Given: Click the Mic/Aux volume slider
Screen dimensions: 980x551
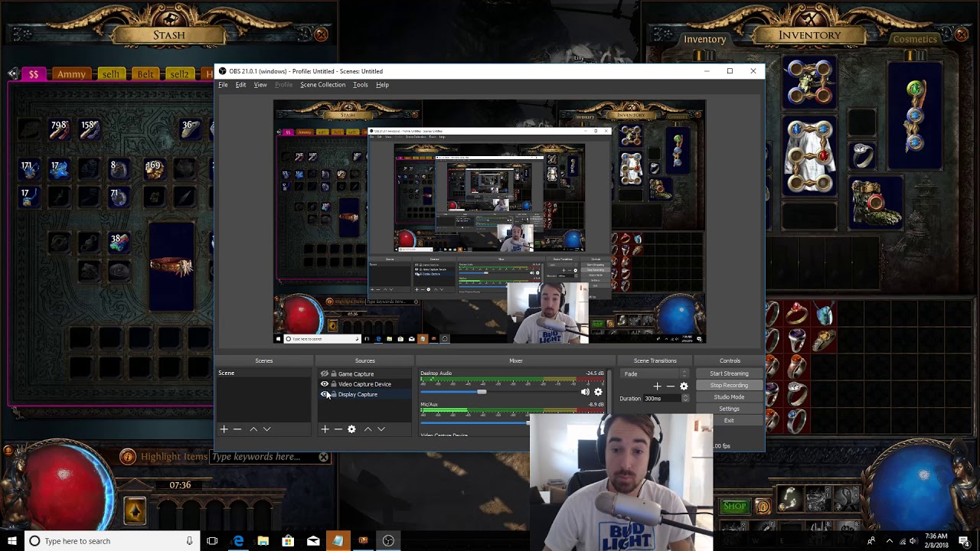Looking at the screenshot, I should [475, 422].
